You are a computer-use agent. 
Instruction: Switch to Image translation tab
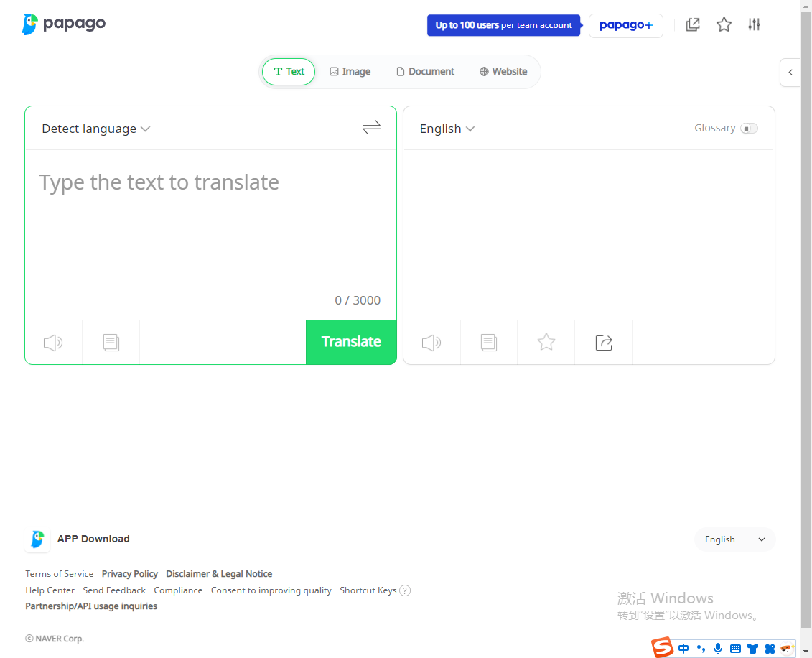tap(350, 72)
